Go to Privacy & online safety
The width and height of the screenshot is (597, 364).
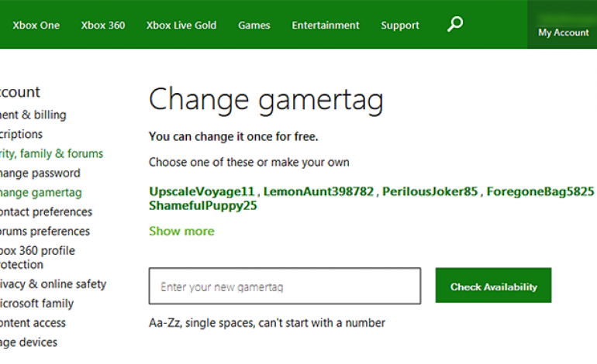pos(53,283)
